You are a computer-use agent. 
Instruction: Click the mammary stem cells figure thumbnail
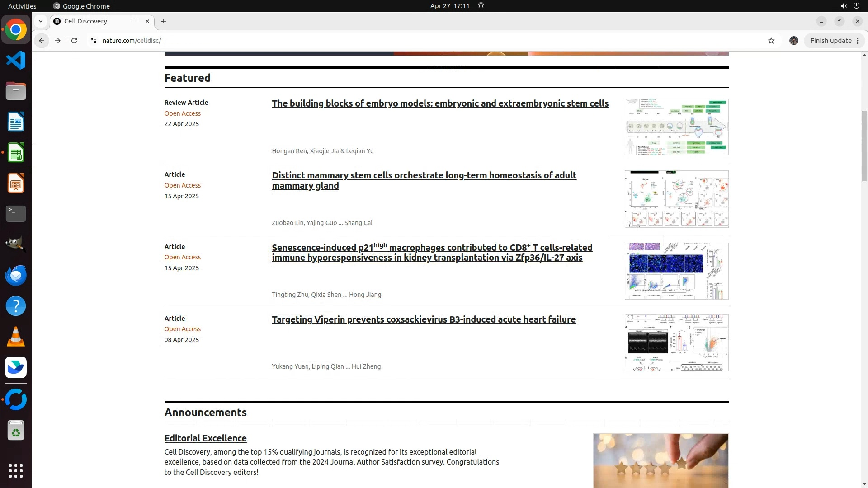[676, 199]
